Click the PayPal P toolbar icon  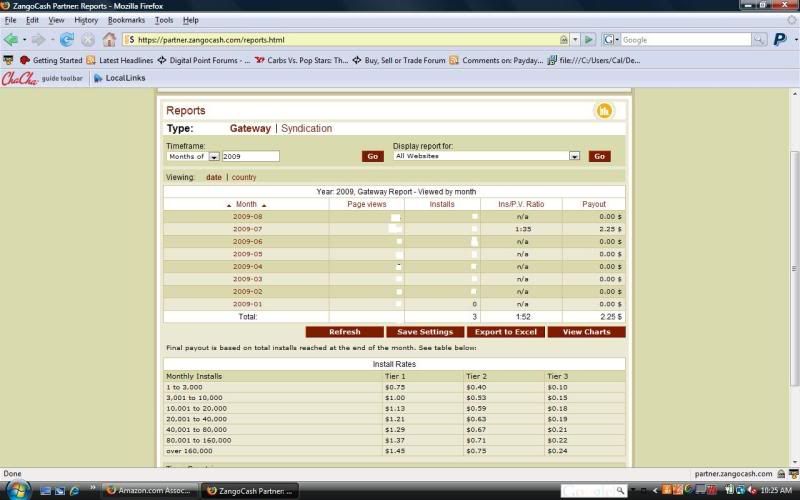pyautogui.click(x=780, y=39)
